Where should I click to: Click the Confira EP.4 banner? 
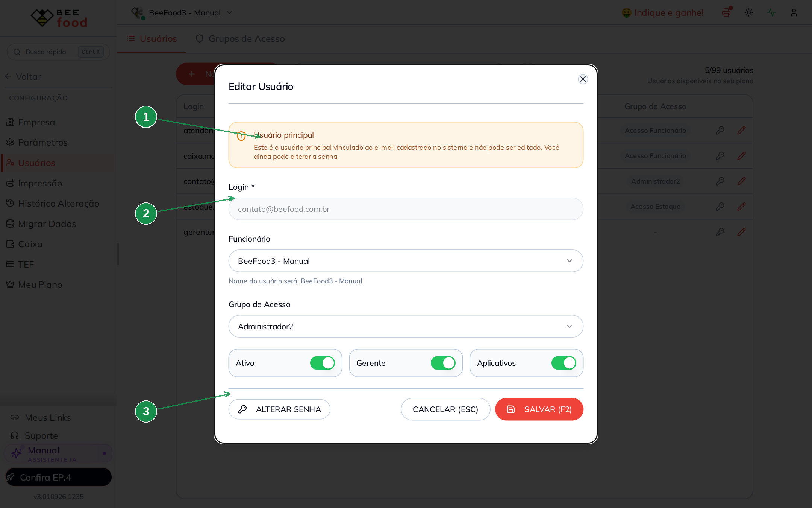click(x=58, y=477)
